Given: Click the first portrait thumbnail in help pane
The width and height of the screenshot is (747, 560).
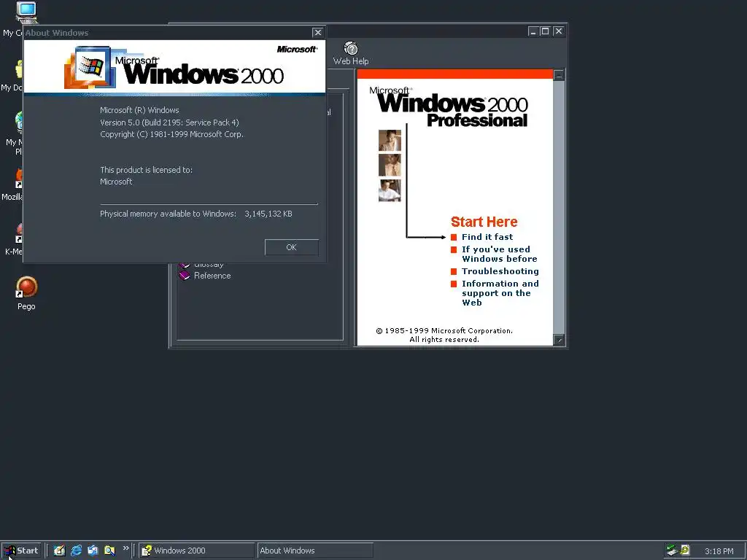Looking at the screenshot, I should pyautogui.click(x=390, y=141).
